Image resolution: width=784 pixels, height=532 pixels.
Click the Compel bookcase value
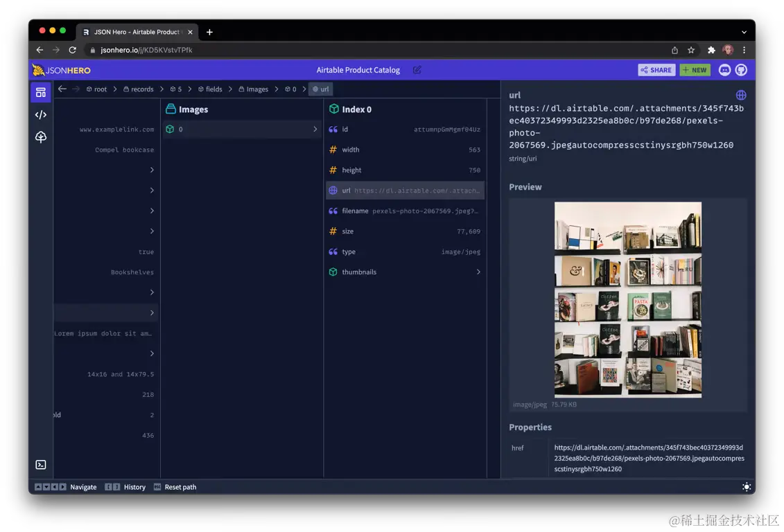[125, 150]
